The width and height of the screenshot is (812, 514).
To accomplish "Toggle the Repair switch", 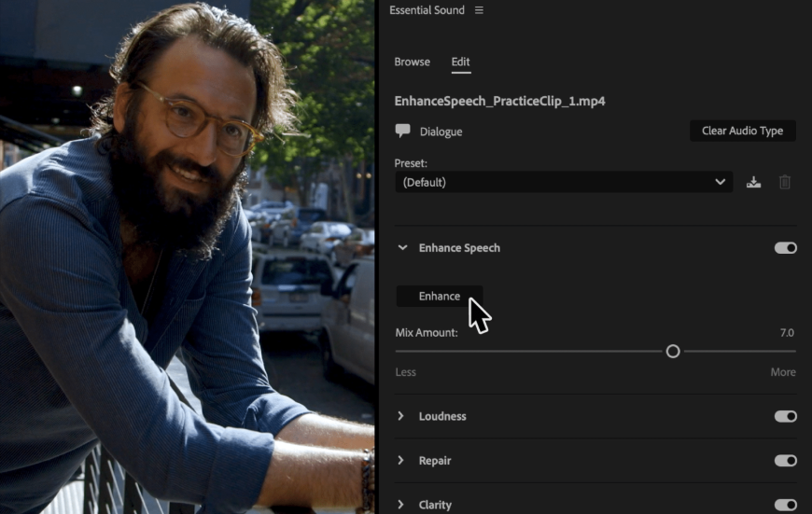I will 786,460.
